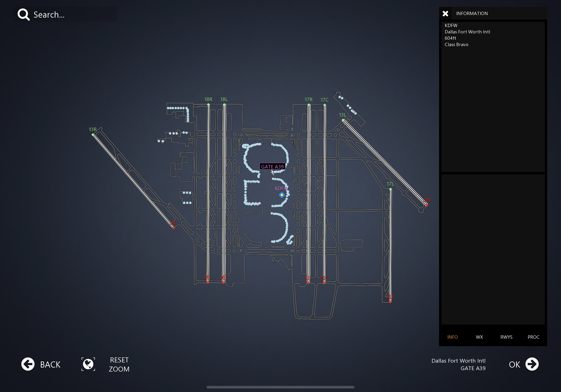This screenshot has width=561, height=392.
Task: Select the GATE A39 label on map
Action: point(272,167)
